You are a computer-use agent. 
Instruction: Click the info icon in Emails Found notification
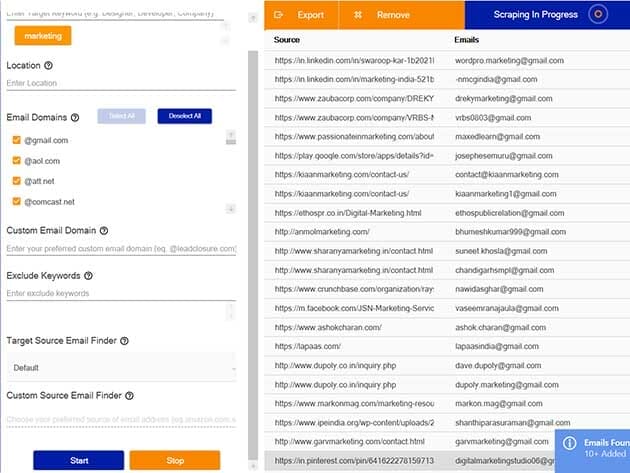[569, 443]
